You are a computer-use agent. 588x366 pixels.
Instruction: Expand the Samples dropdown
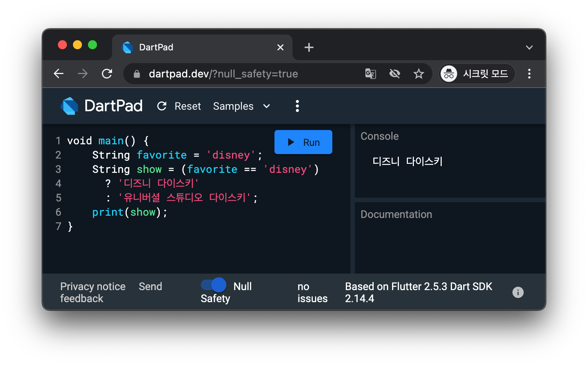[242, 106]
